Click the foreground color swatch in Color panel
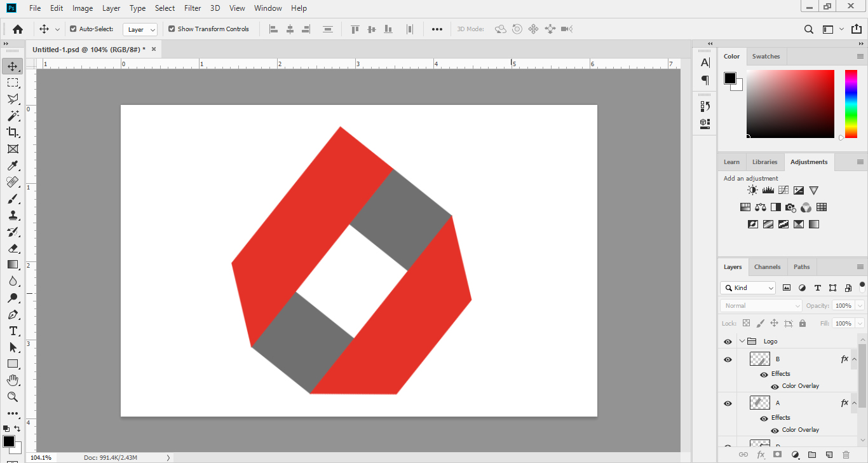 coord(730,78)
